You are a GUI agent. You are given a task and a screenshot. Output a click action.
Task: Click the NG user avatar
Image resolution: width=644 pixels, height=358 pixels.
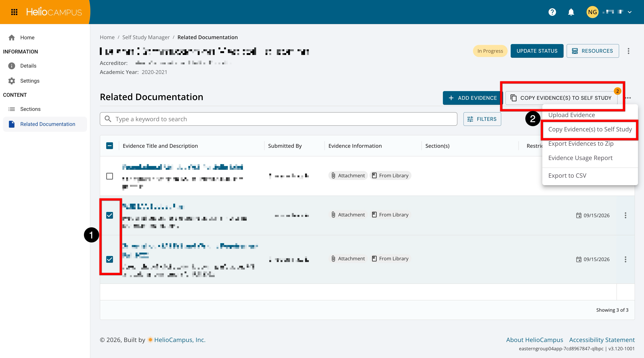(x=592, y=12)
